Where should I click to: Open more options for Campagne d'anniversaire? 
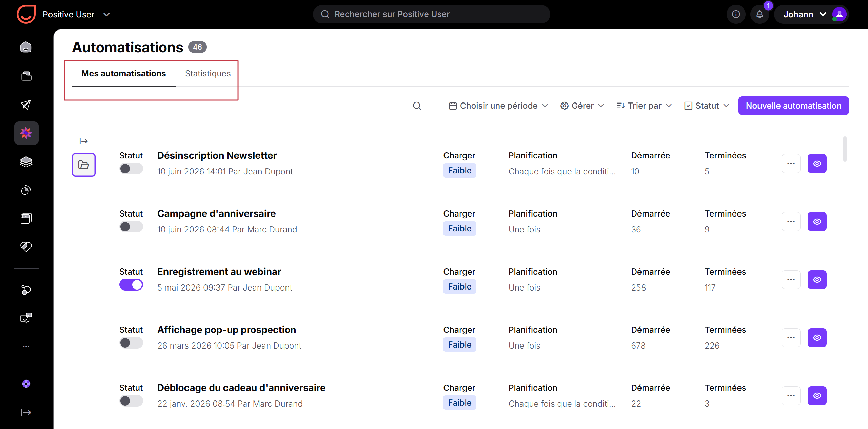791,222
